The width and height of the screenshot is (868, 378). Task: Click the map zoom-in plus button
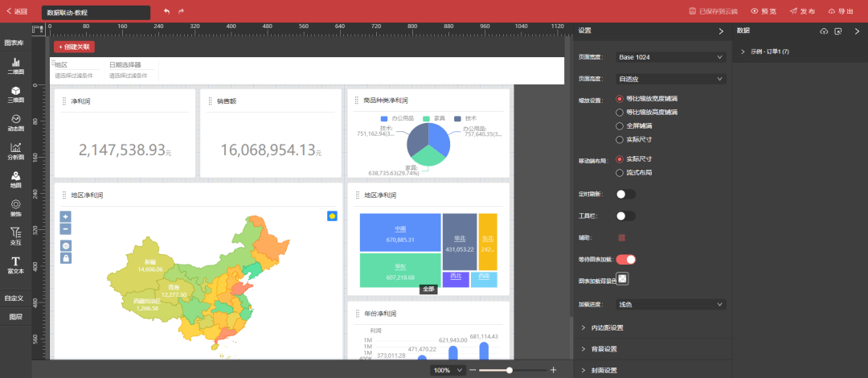(66, 216)
